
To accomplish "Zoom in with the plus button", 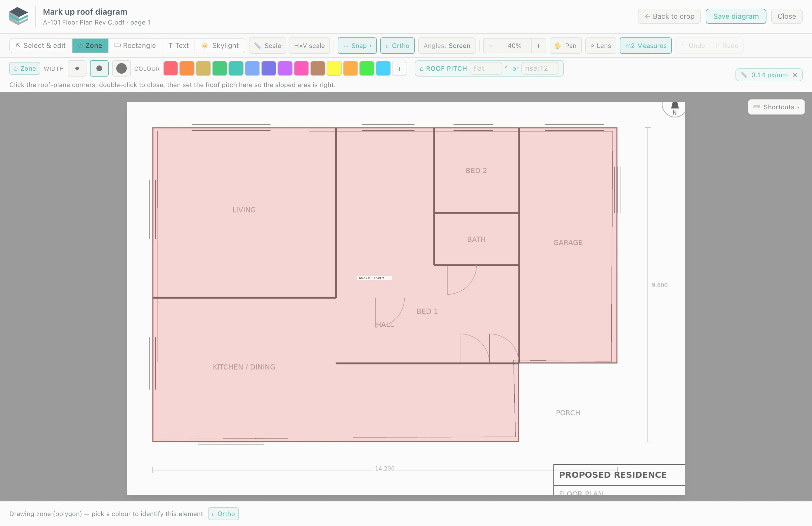I will pos(538,45).
